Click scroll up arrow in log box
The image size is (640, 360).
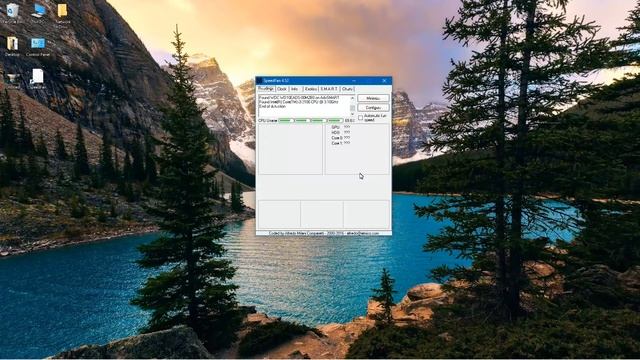tap(352, 98)
